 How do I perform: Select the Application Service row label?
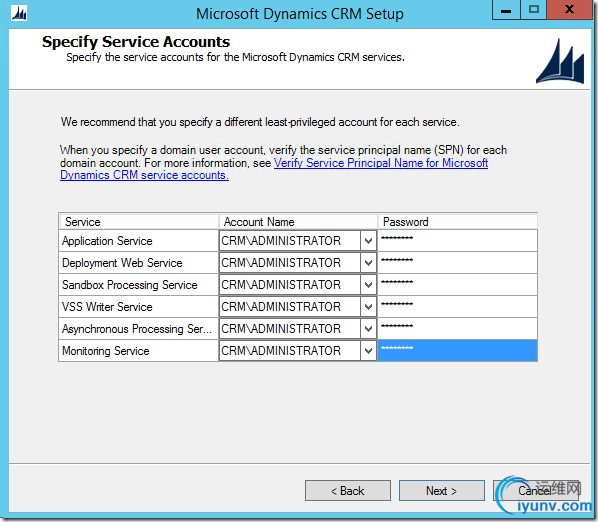107,241
